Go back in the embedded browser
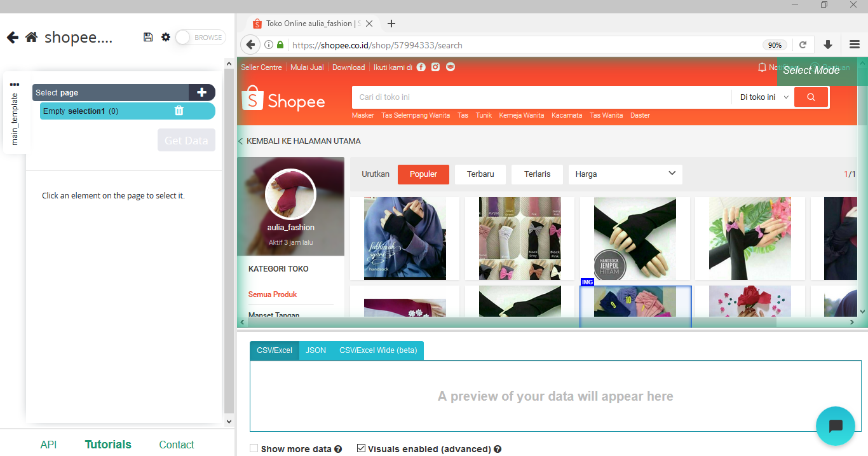This screenshot has width=868, height=456. tap(250, 45)
